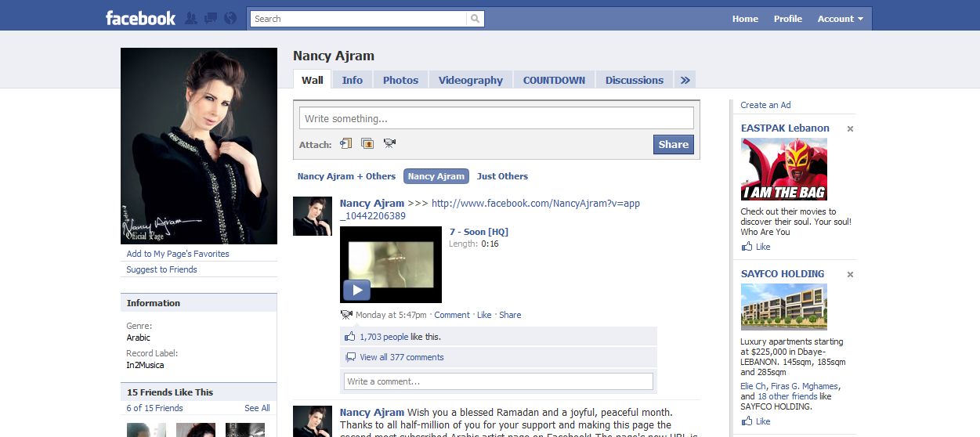Open the EASTPAK 'I AM THE BAG' ad image

[x=783, y=170]
